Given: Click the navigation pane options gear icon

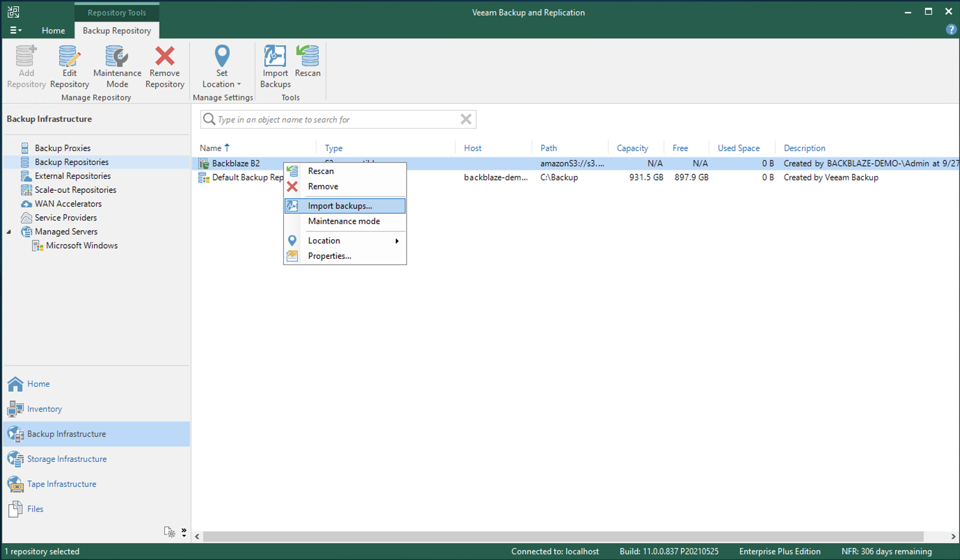Looking at the screenshot, I should tap(169, 532).
